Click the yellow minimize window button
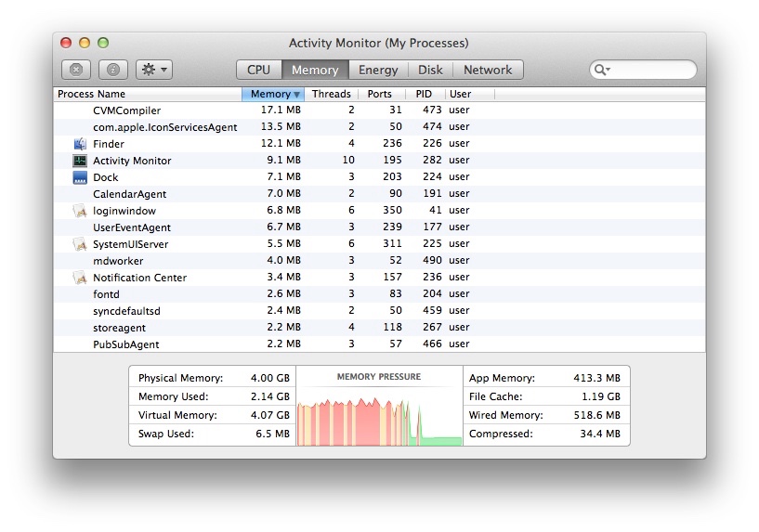The height and width of the screenshot is (532, 759). (x=85, y=43)
